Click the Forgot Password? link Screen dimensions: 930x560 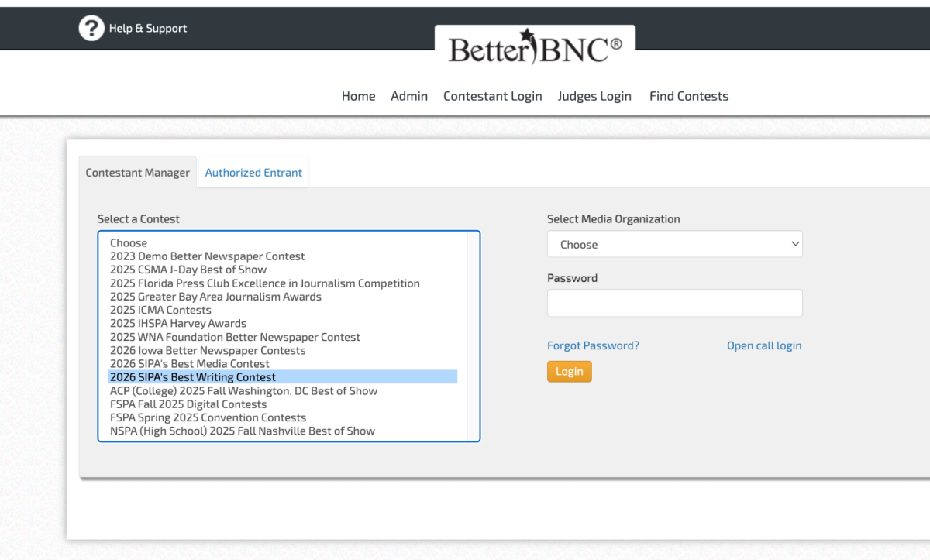click(594, 345)
